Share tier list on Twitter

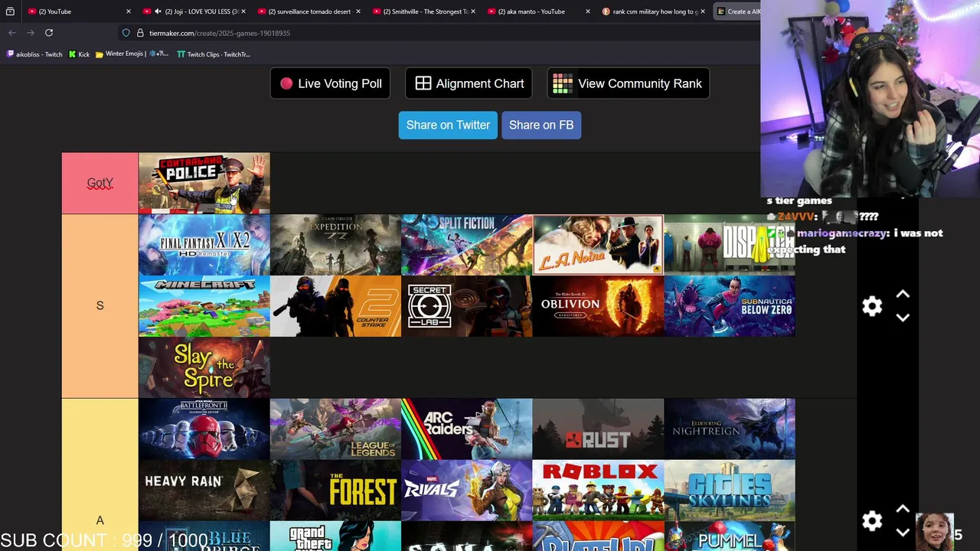pos(448,125)
